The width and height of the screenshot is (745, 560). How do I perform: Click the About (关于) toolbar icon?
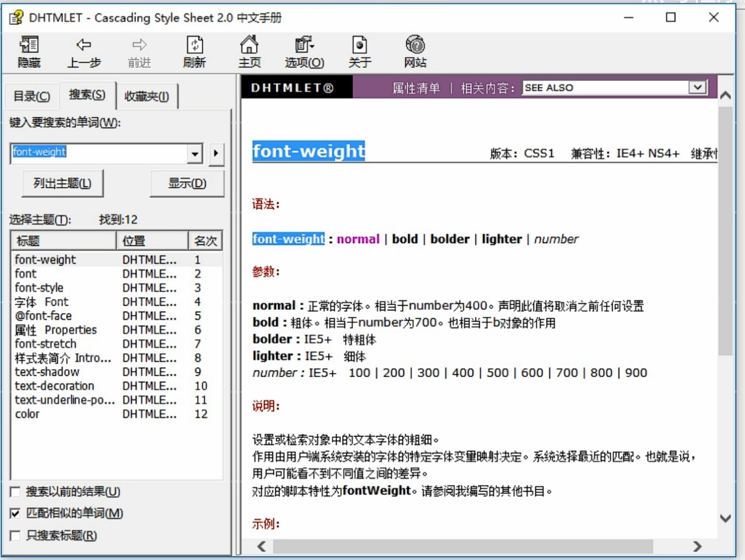coord(360,52)
